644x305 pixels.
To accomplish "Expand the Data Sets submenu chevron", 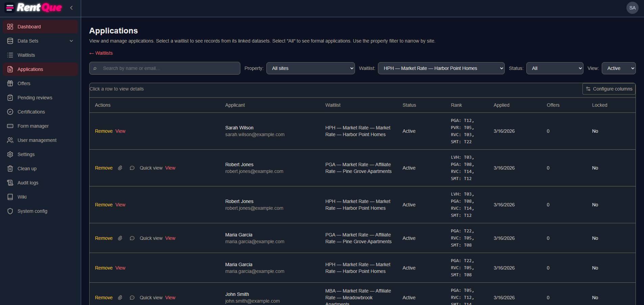I will (71, 41).
